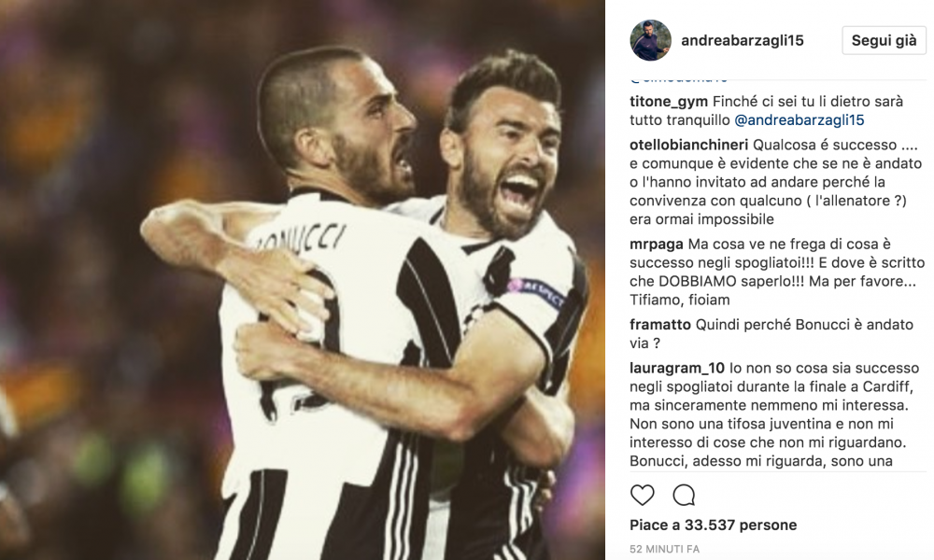
Task: Like the post with the heart icon
Action: pyautogui.click(x=643, y=495)
